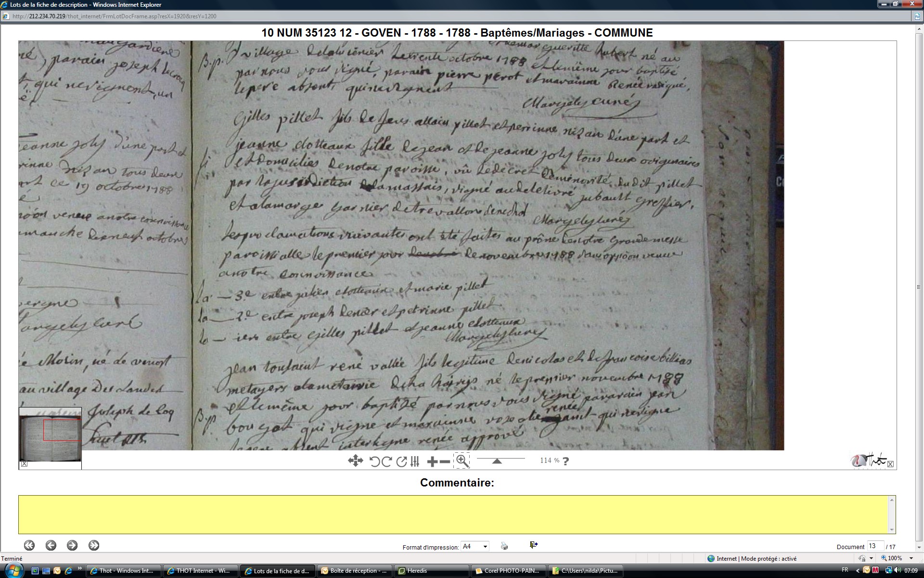Activate the magnifier zoom-area tool
The image size is (924, 578).
[462, 460]
